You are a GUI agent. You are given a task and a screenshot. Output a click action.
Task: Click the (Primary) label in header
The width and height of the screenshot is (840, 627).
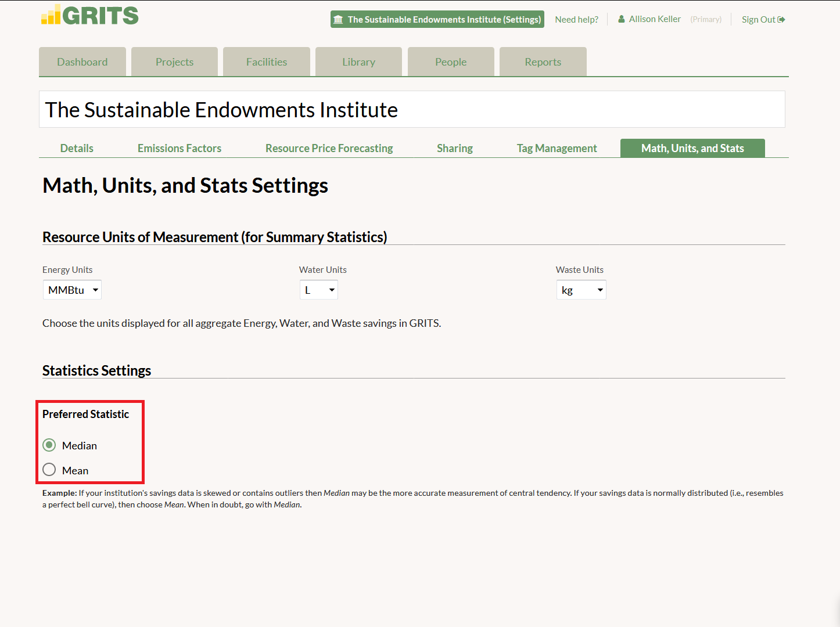point(706,19)
